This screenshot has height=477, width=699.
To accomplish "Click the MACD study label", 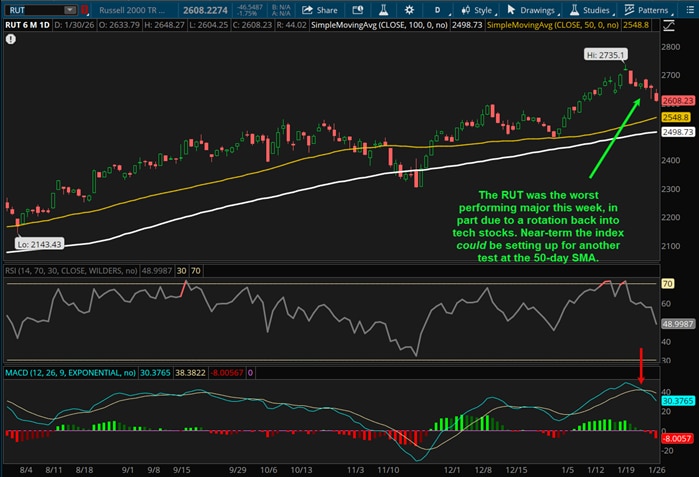I will pos(70,373).
